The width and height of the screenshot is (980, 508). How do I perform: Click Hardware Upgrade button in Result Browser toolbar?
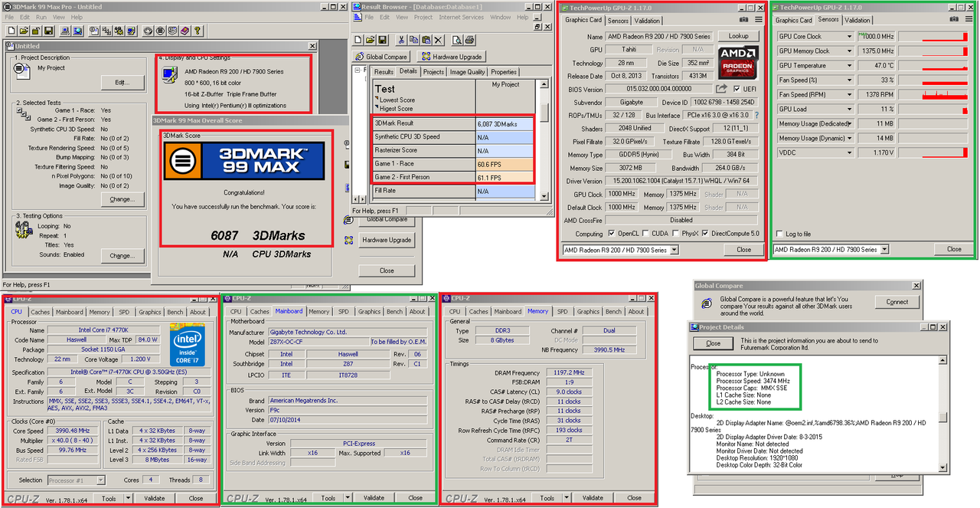[452, 57]
